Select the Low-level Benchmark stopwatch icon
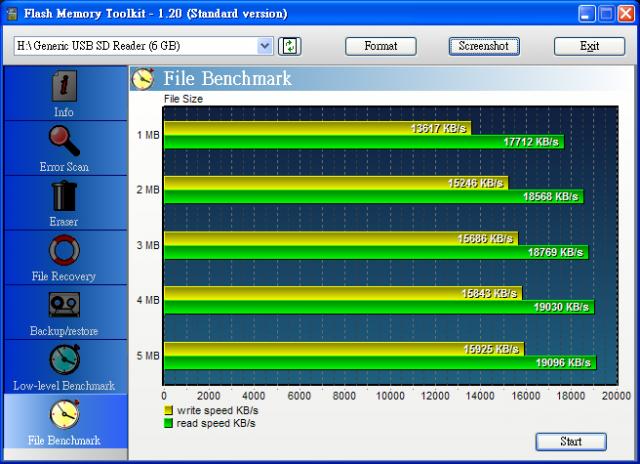This screenshot has width=640, height=464. [64, 360]
